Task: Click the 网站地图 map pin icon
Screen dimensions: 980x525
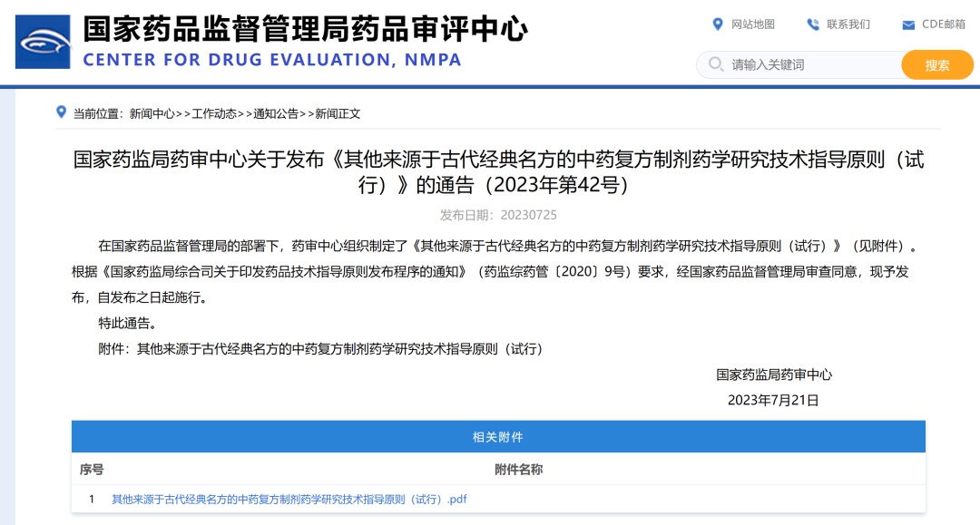Action: (718, 24)
